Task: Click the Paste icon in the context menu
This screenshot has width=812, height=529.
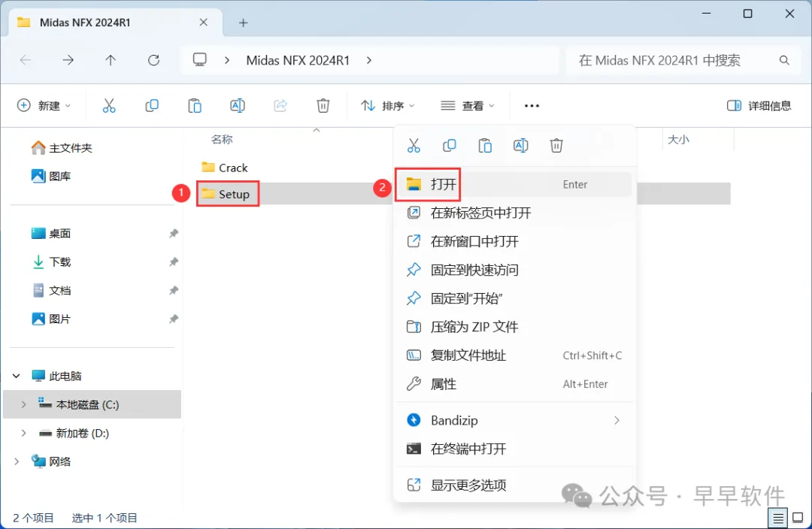Action: tap(485, 146)
